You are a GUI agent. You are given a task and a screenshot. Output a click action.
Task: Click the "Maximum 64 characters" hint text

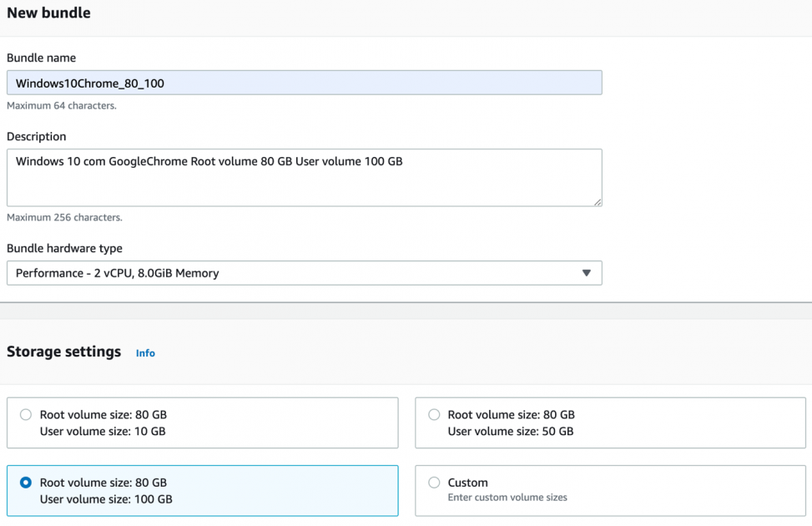(x=62, y=106)
